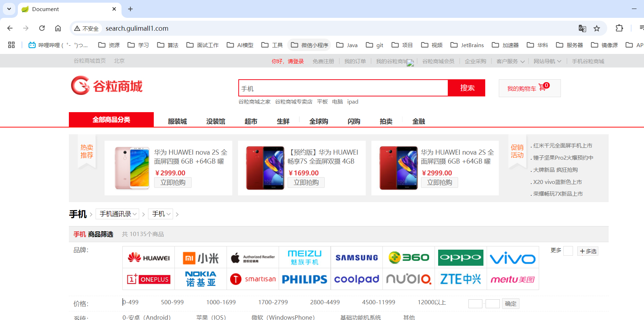
Task: Expand the 客户服务 dropdown
Action: 510,61
